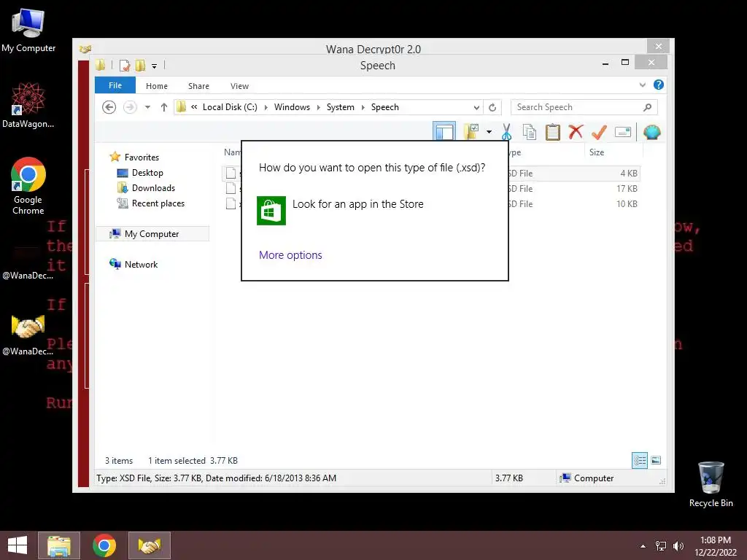747x560 pixels.
Task: Refresh the Speech folder view
Action: [x=492, y=107]
